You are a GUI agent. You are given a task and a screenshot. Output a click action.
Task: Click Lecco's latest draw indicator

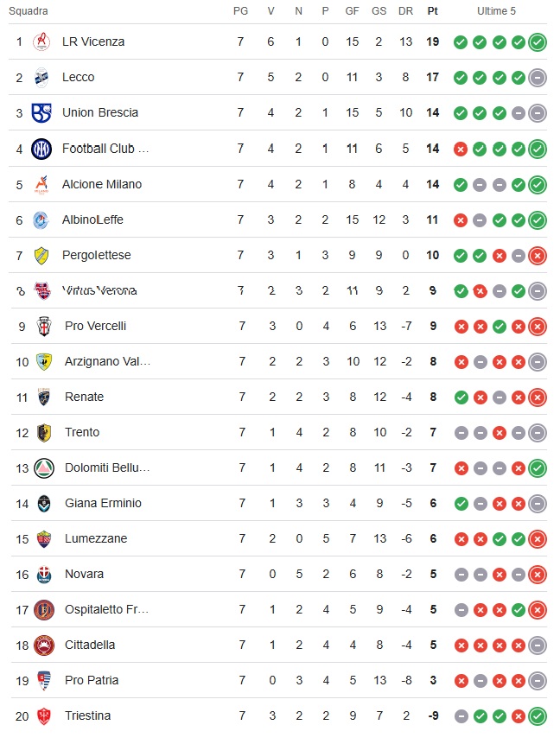point(538,78)
